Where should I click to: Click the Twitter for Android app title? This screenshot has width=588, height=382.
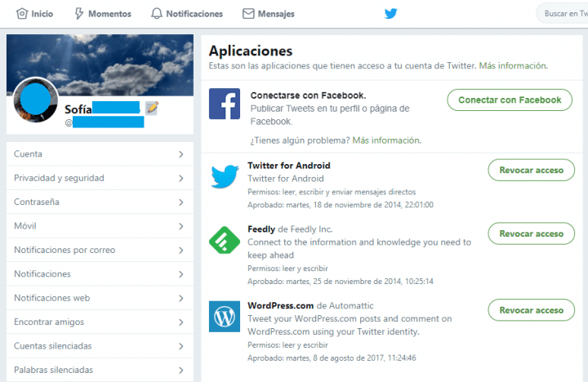click(x=289, y=166)
